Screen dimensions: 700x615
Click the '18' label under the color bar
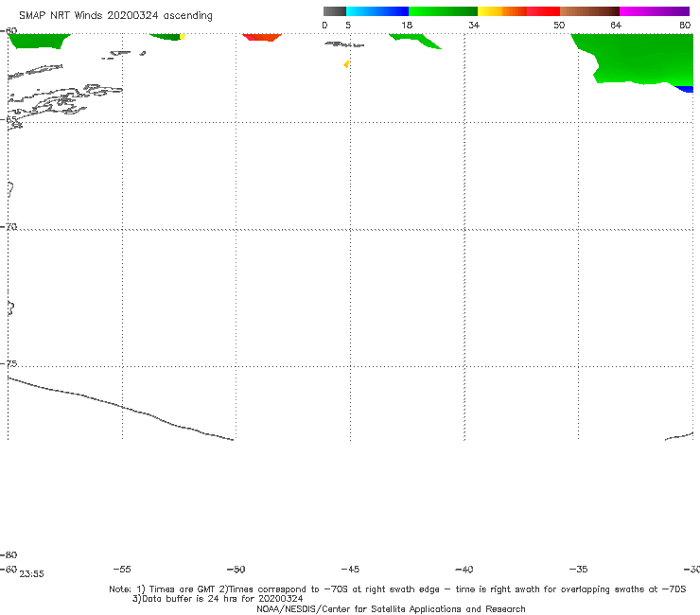(x=407, y=25)
